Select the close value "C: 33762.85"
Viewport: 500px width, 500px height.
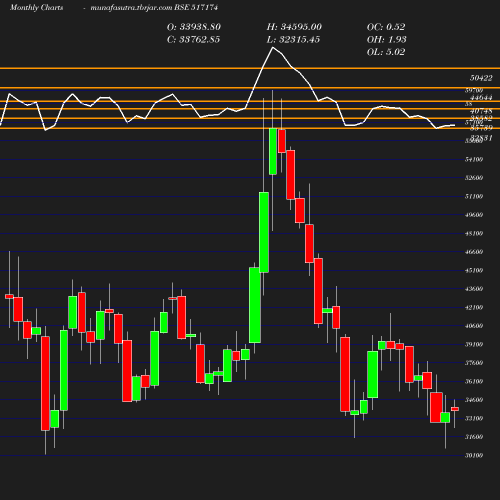[193, 40]
